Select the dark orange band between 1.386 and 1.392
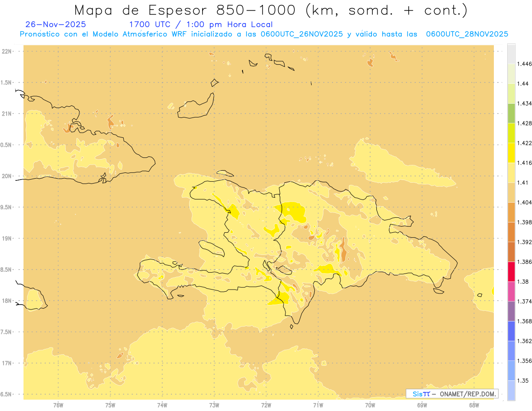 (511, 252)
